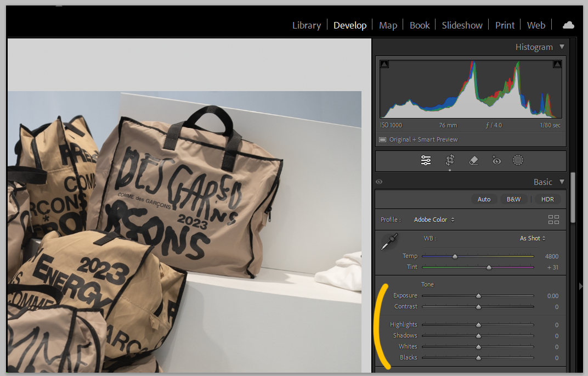
Task: Click the Basic panel title
Action: pyautogui.click(x=542, y=182)
